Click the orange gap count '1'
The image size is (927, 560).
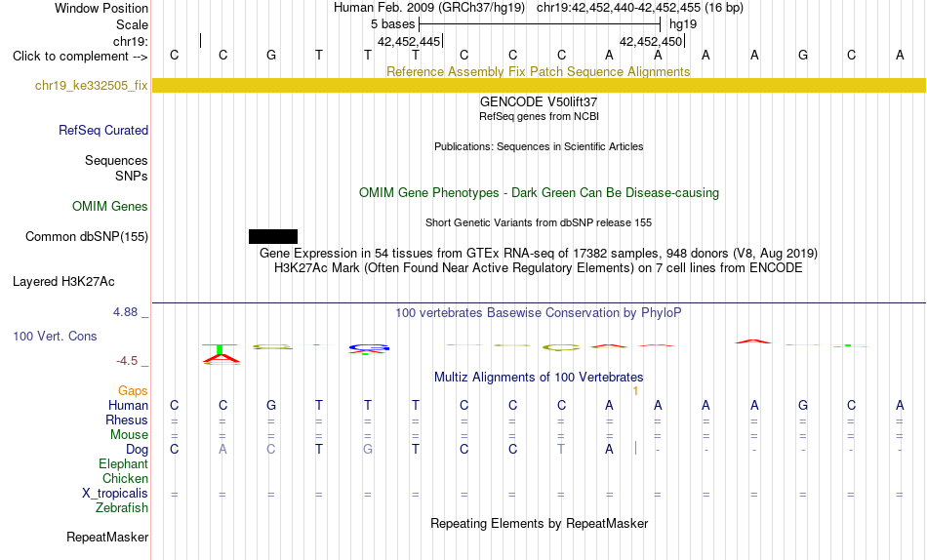[x=635, y=391]
